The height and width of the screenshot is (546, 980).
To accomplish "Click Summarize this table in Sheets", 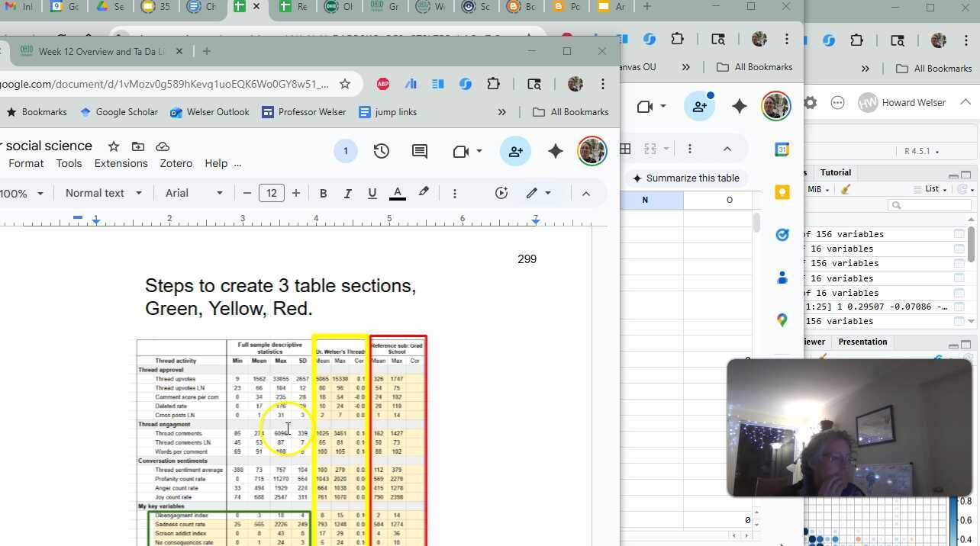I will (x=685, y=178).
